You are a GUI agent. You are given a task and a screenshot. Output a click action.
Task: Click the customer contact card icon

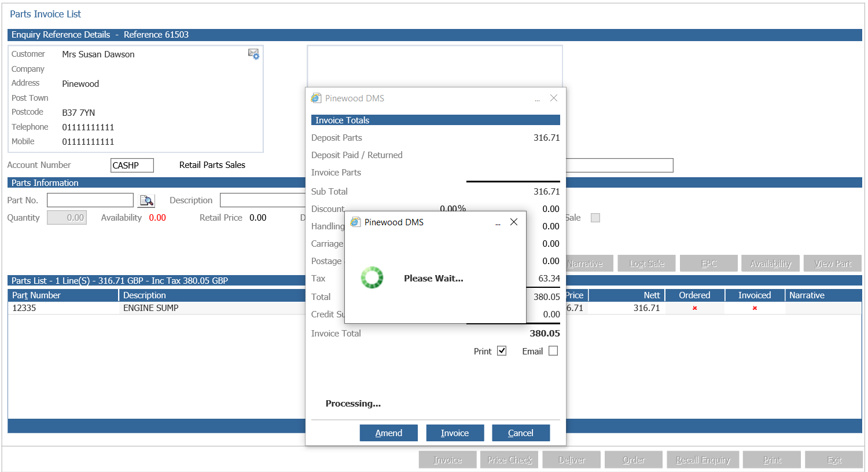point(253,54)
